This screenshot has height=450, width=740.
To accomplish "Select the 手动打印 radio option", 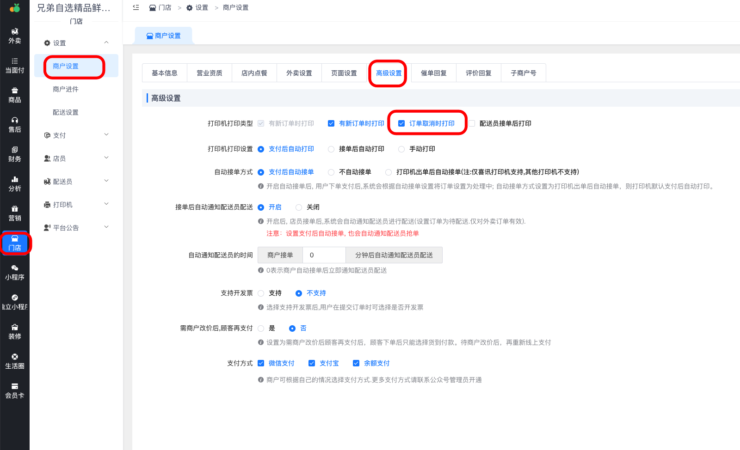I will point(401,149).
